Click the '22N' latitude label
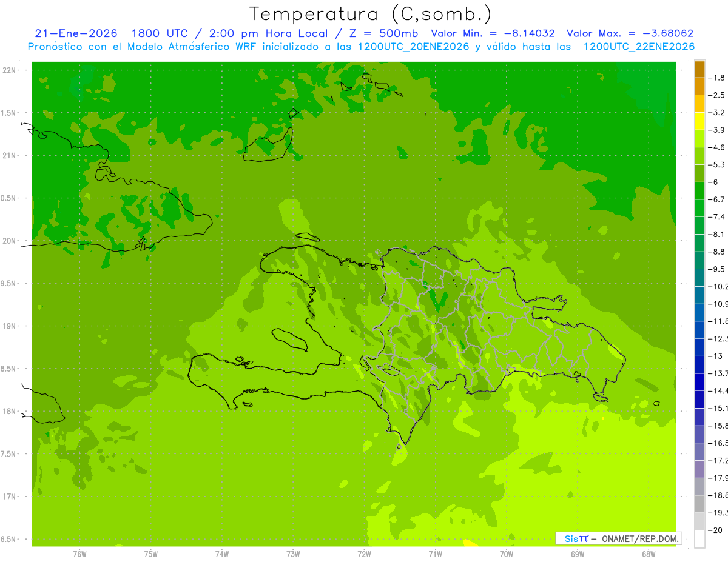Viewport: 728px width, 562px height. (10, 70)
